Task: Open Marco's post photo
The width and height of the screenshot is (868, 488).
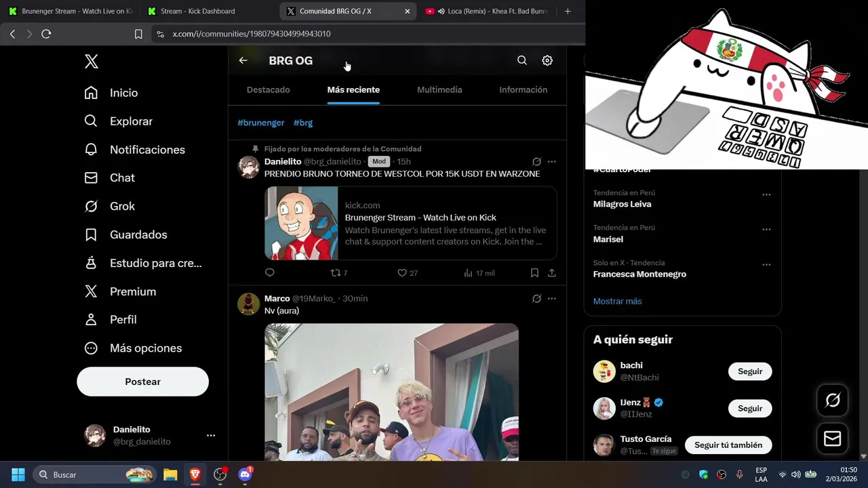Action: click(x=391, y=392)
